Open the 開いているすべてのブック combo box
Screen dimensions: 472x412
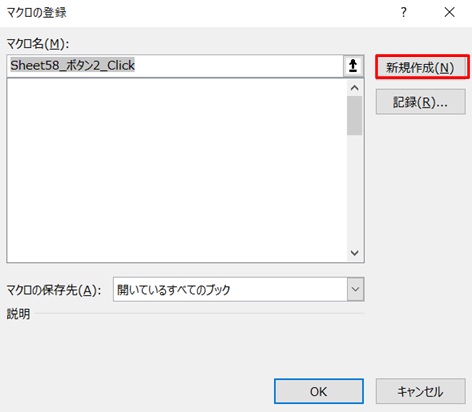[x=238, y=289]
